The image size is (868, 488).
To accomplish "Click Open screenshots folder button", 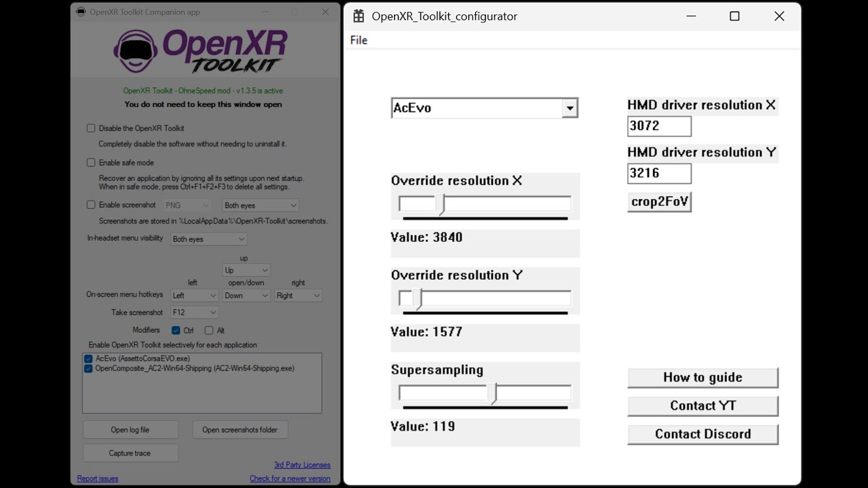I will [240, 430].
